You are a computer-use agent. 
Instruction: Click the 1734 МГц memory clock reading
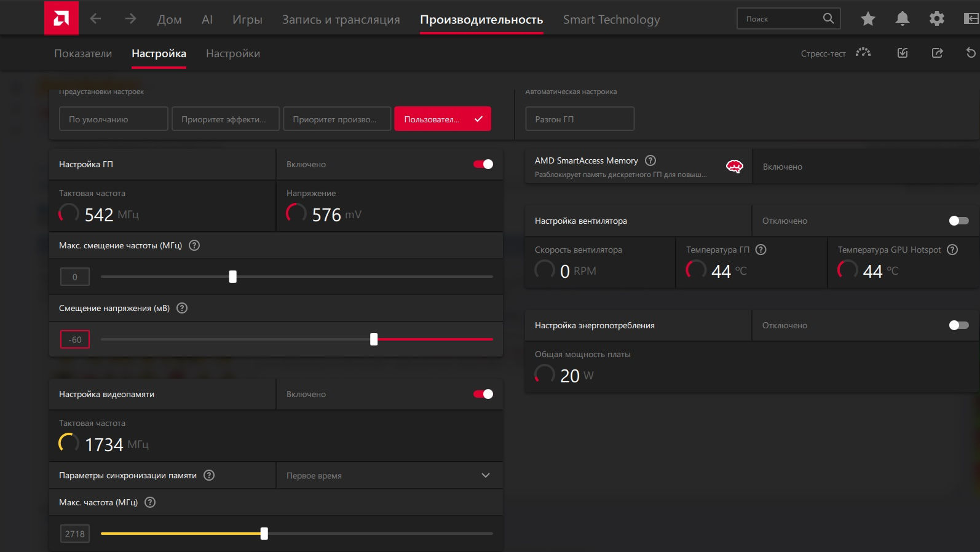117,444
